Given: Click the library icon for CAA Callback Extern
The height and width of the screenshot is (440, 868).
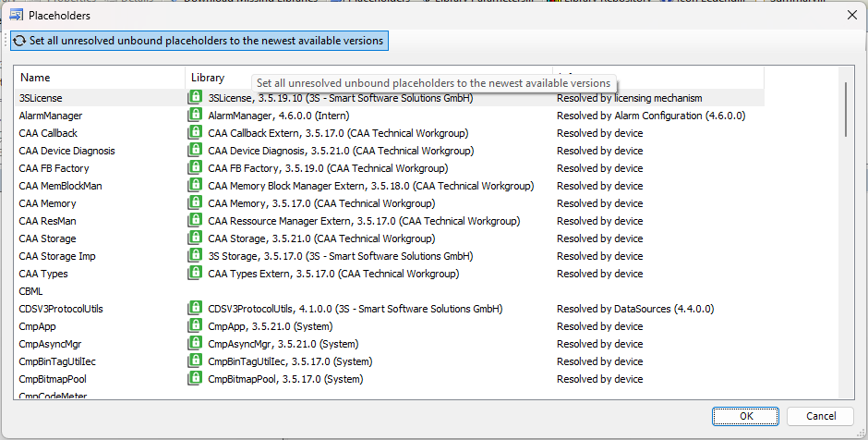Looking at the screenshot, I should [x=195, y=133].
